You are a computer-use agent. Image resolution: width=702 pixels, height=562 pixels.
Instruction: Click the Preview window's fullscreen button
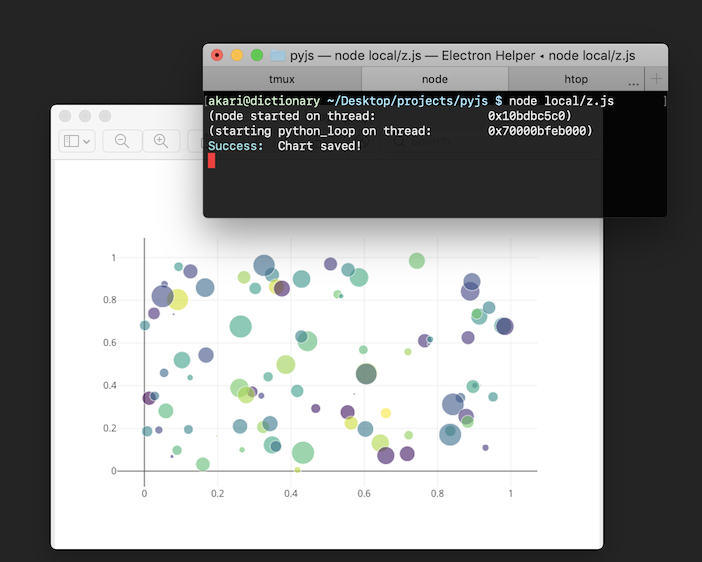pos(105,116)
